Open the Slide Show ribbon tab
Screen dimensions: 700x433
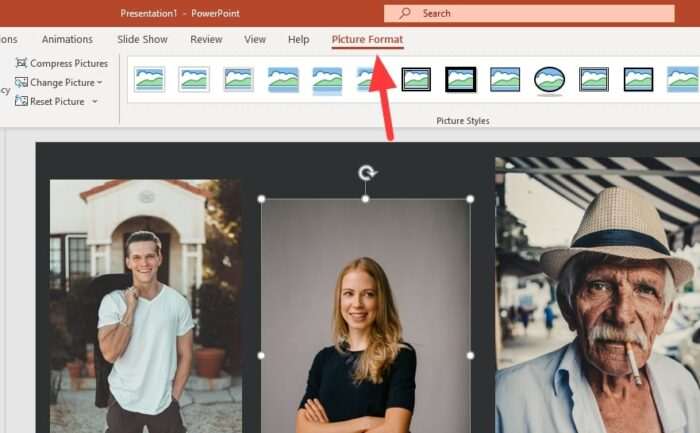pyautogui.click(x=142, y=39)
